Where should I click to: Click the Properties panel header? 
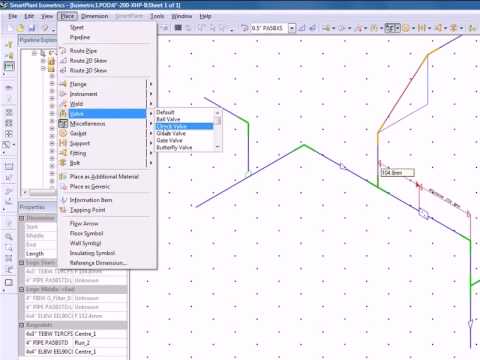[37, 207]
